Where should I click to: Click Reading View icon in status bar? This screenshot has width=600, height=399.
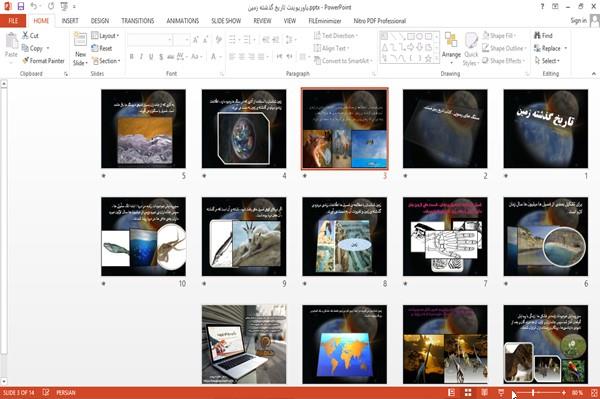click(484, 392)
